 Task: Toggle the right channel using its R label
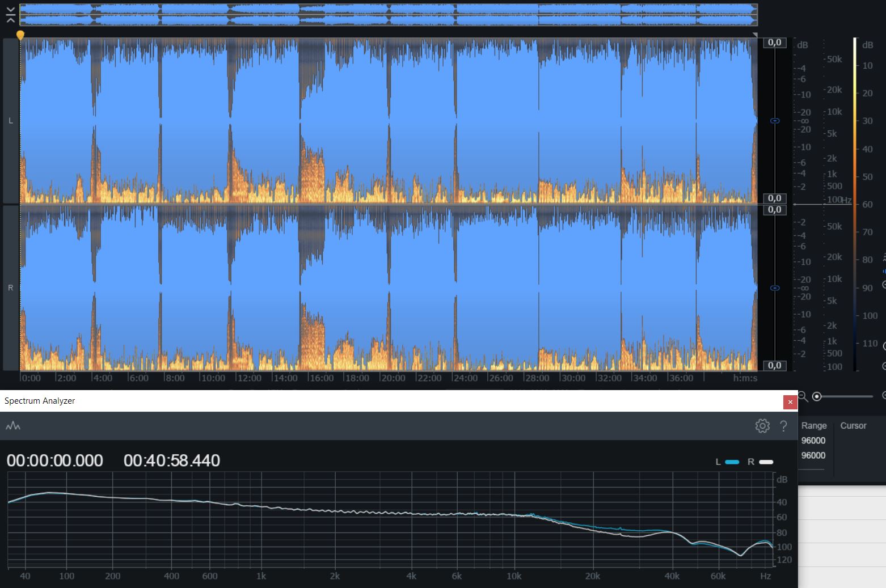10,288
